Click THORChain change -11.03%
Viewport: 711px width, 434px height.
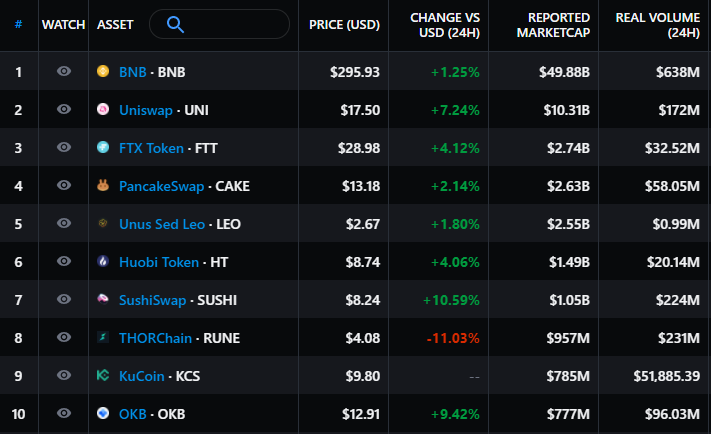453,338
